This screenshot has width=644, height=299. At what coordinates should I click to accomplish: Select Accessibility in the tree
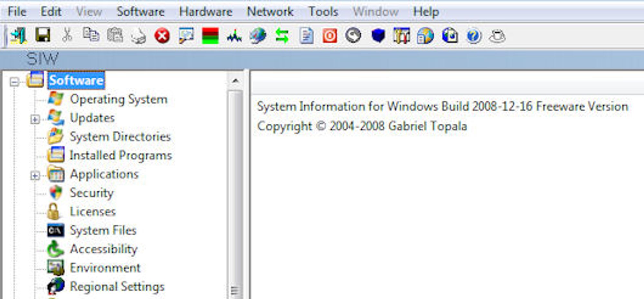[x=104, y=249]
